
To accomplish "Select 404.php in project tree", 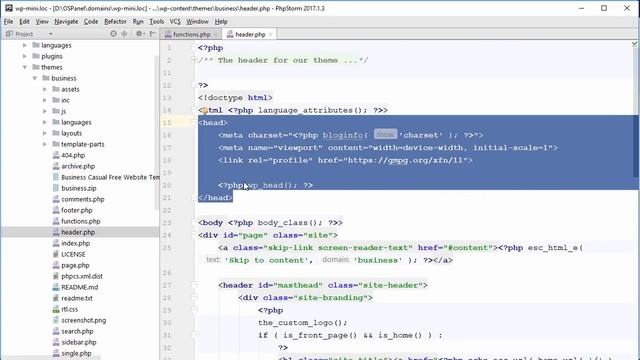I will 73,156.
